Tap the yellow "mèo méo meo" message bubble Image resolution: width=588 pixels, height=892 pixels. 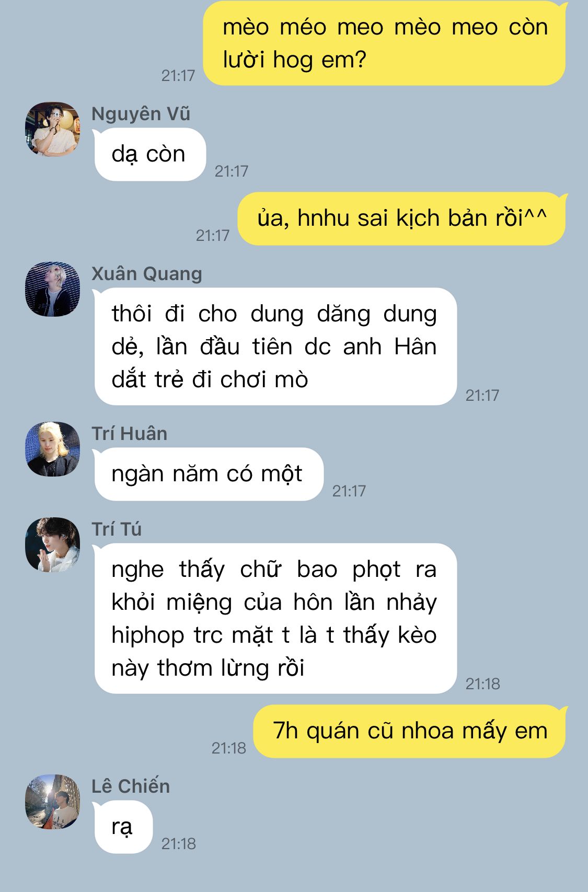point(385,43)
